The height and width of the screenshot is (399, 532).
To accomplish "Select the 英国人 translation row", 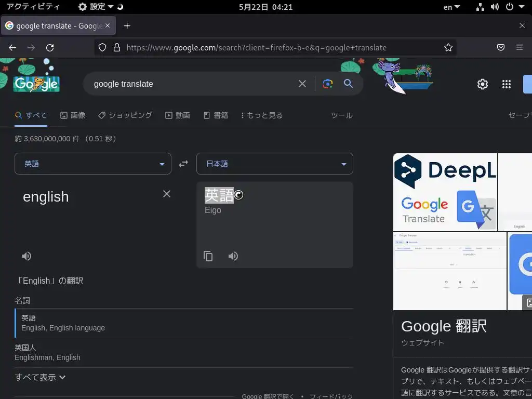I will (184, 353).
